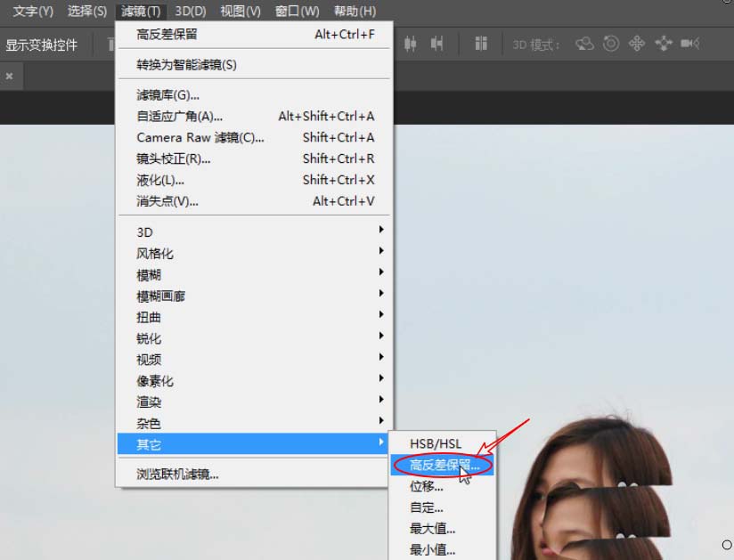734x560 pixels.
Task: Click the distribute spacing icon in options bar
Action: tap(480, 42)
